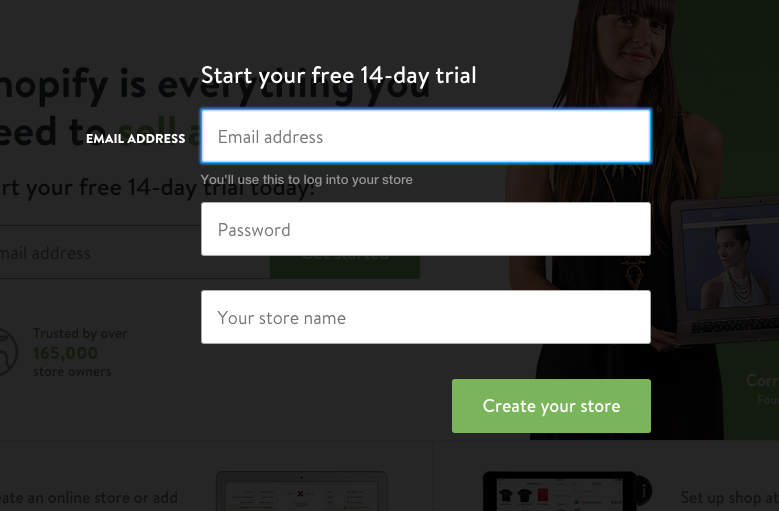Click the Create your store button
Image resolution: width=779 pixels, height=511 pixels.
pyautogui.click(x=551, y=406)
